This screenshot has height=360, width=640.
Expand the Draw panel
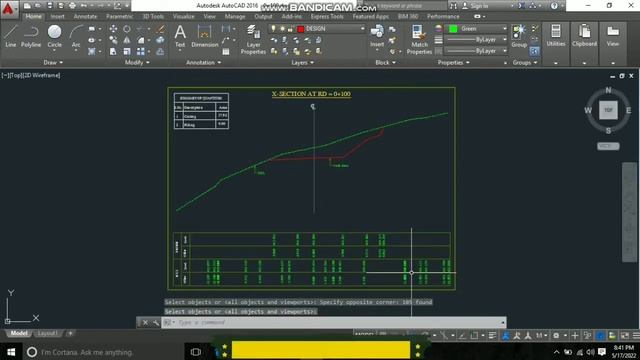point(53,62)
